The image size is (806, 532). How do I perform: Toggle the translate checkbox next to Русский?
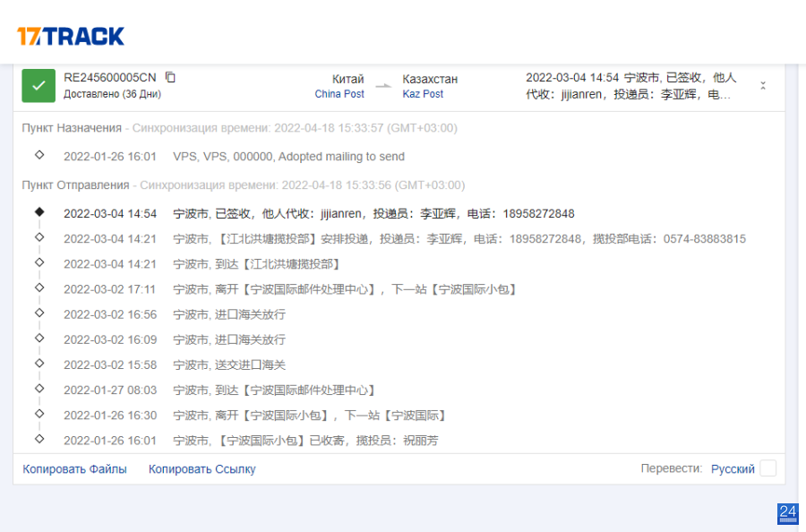768,468
